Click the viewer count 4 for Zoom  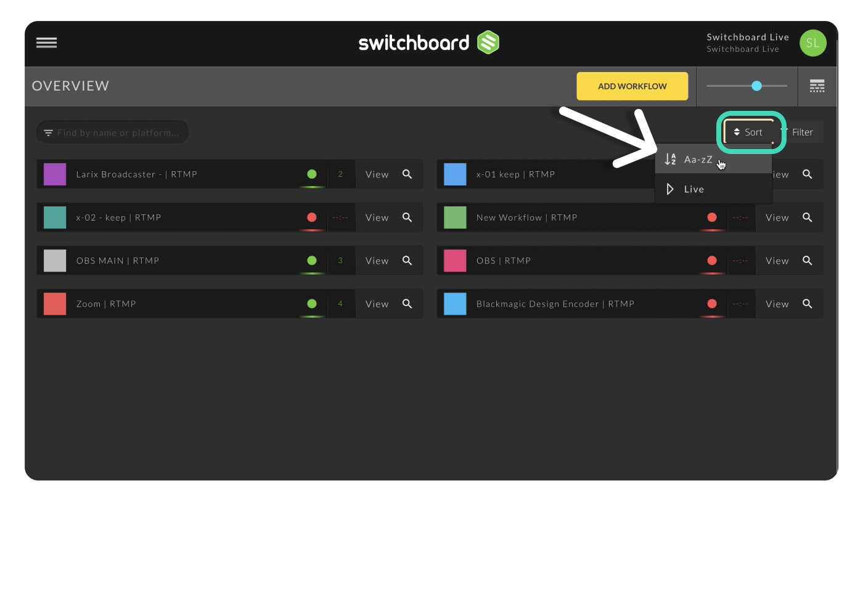pos(340,304)
